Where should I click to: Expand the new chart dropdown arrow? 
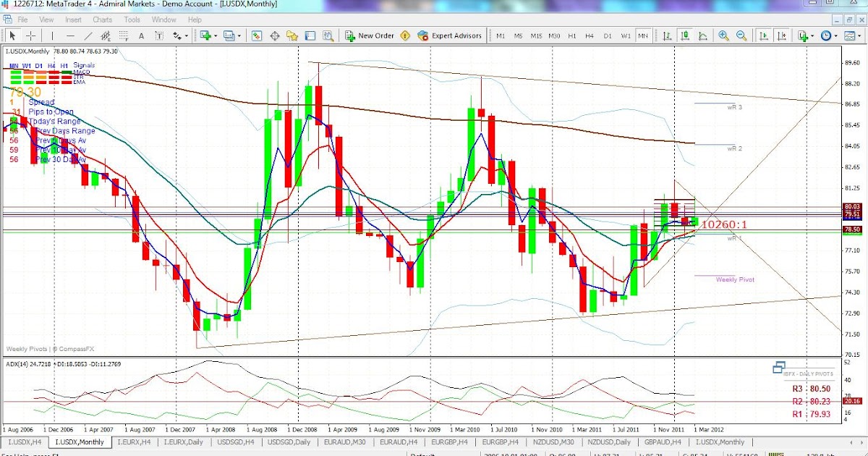[x=216, y=35]
